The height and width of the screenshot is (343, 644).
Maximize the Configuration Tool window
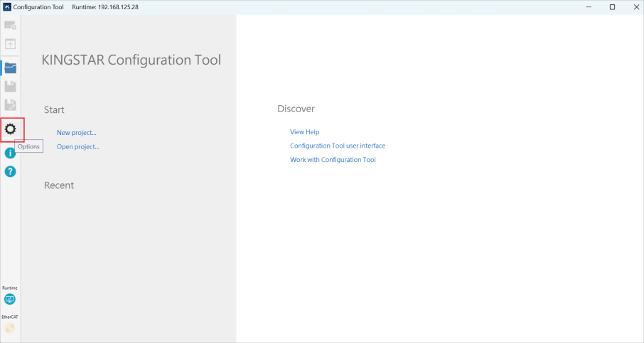[612, 7]
